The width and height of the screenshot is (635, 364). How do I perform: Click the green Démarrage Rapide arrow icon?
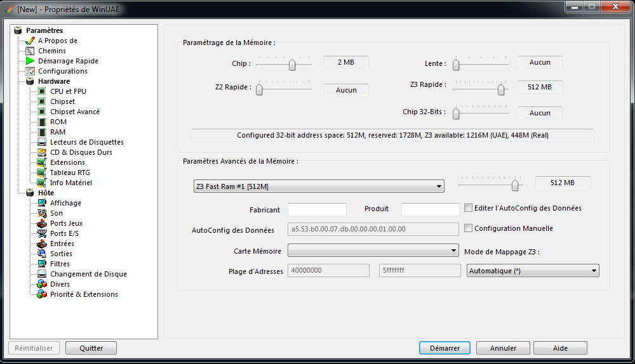tap(30, 61)
